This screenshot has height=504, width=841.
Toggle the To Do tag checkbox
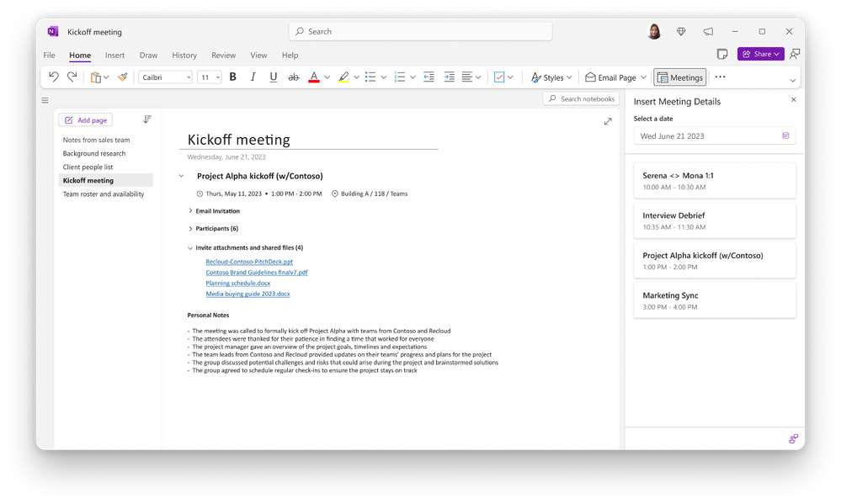[x=499, y=77]
